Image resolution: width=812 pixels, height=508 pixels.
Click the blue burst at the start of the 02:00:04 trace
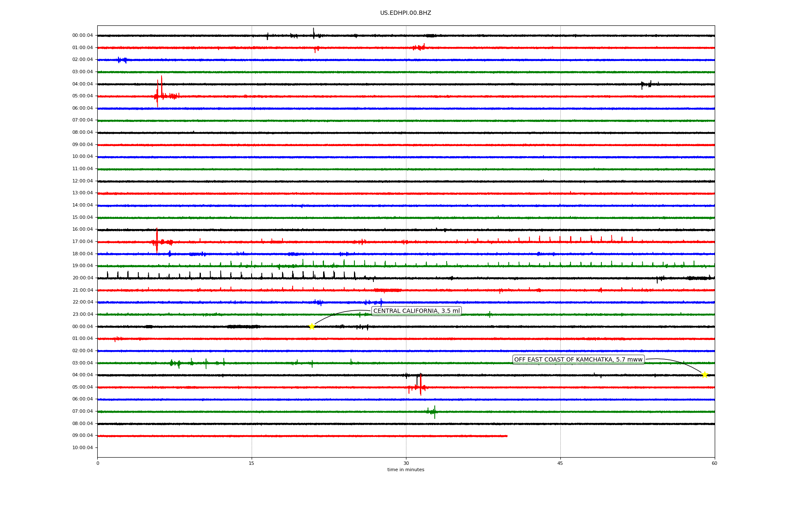(x=121, y=60)
